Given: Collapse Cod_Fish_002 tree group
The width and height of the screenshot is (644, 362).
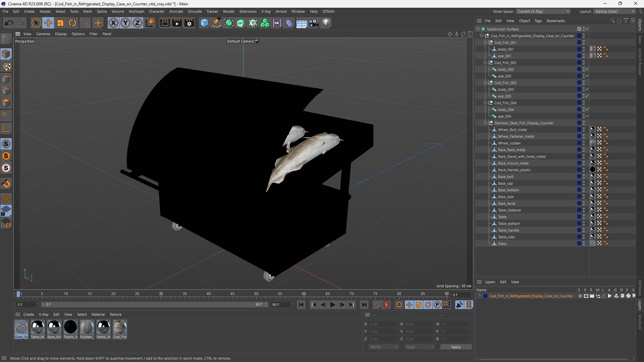Looking at the screenshot, I should 485,63.
